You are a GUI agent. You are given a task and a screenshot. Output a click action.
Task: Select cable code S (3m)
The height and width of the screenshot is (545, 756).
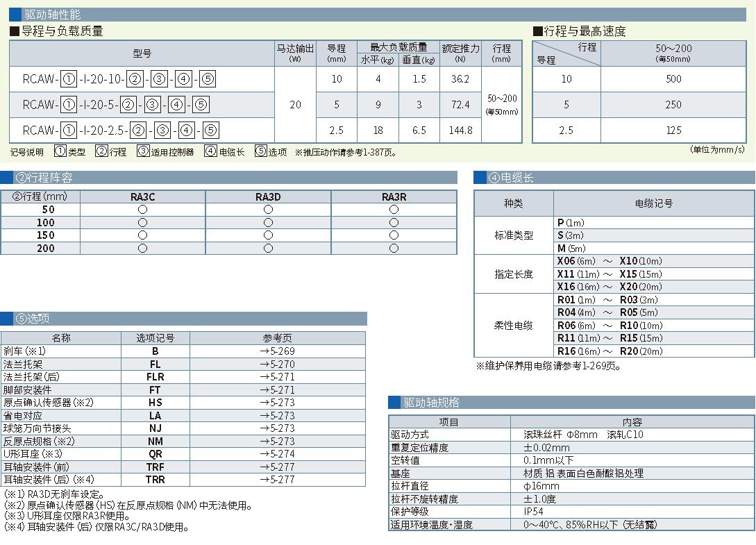click(571, 235)
